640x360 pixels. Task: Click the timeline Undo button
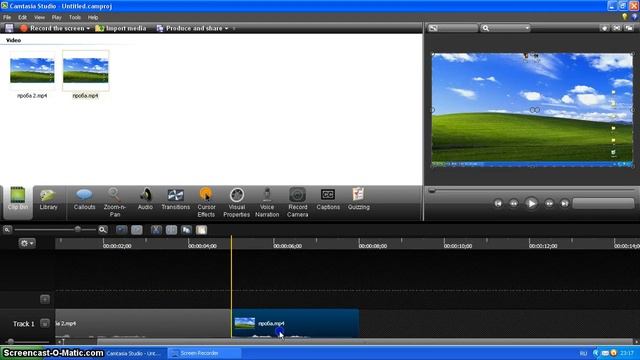[x=122, y=230]
